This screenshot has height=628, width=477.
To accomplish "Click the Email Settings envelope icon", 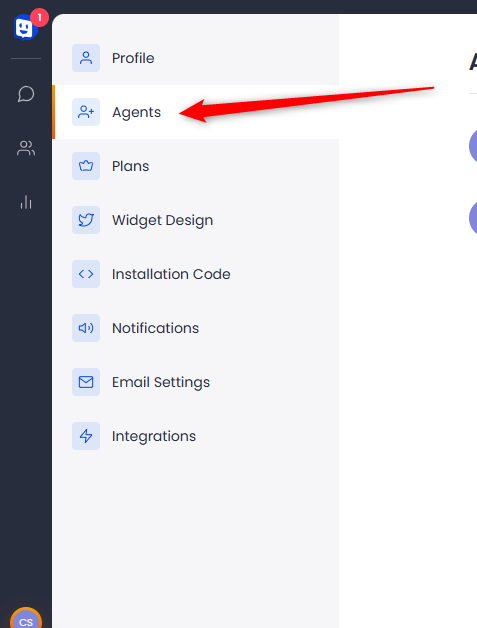I will point(86,382).
